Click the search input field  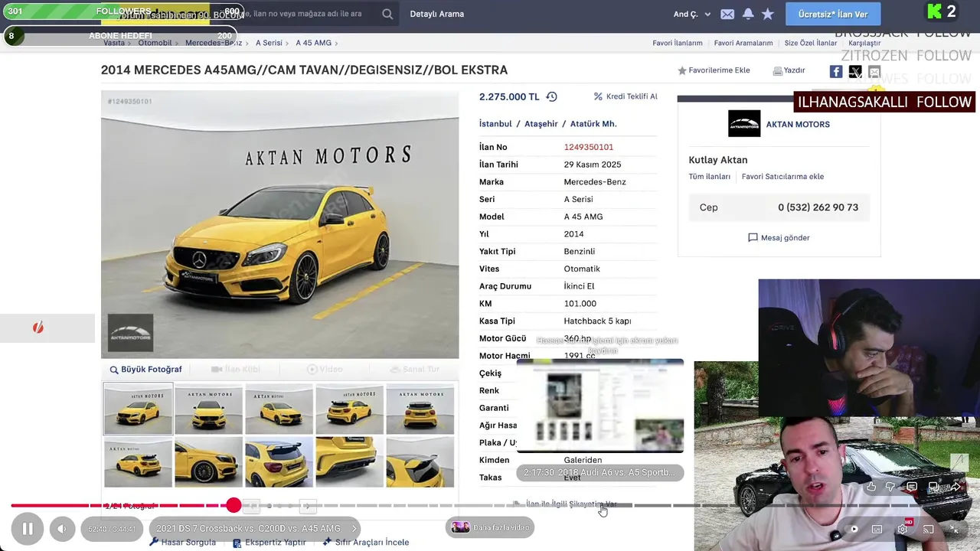click(x=306, y=14)
